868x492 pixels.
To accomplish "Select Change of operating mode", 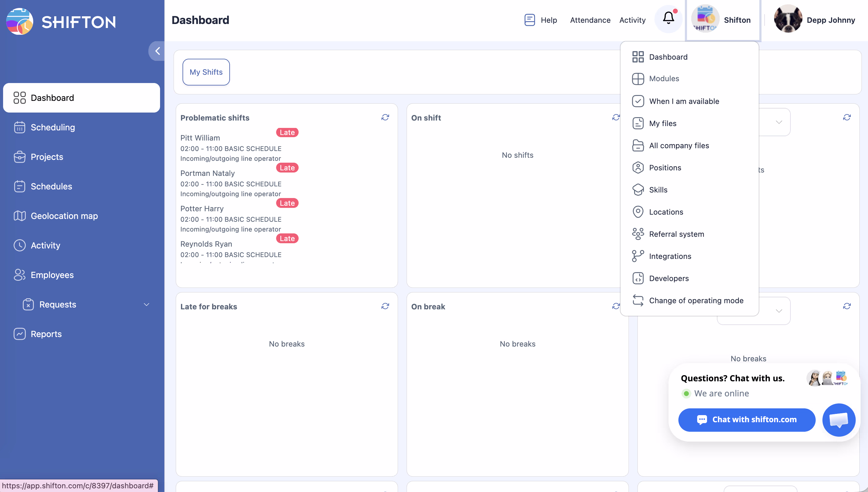I will [696, 300].
